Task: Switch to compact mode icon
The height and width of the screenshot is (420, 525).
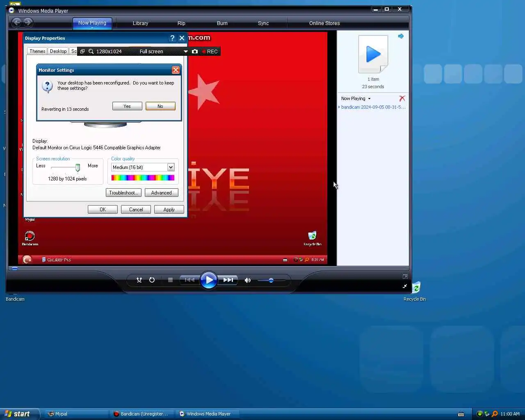Action: pos(405,286)
